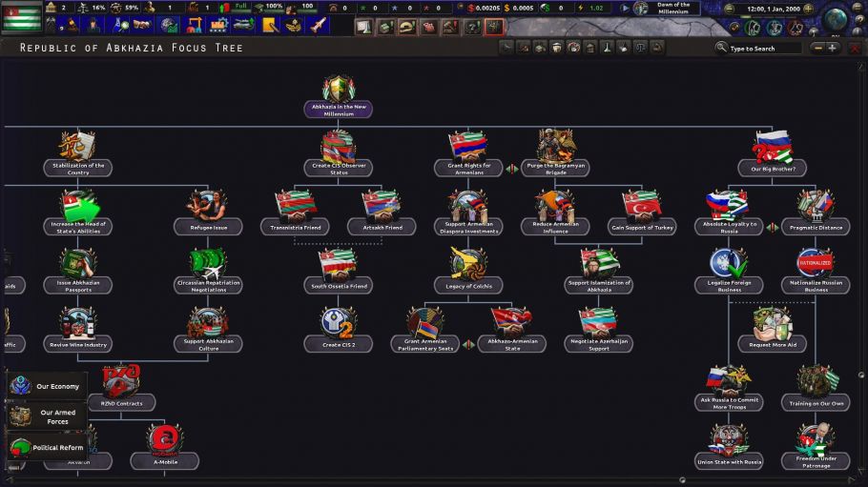Select the Gain Support of Turkey focus
The height and width of the screenshot is (487, 868).
pyautogui.click(x=642, y=213)
